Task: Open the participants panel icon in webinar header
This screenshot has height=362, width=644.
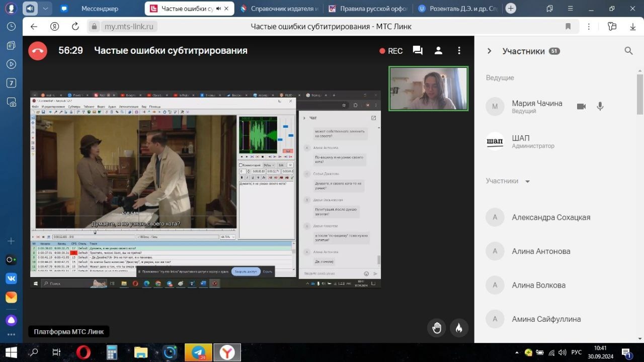Action: point(438,51)
